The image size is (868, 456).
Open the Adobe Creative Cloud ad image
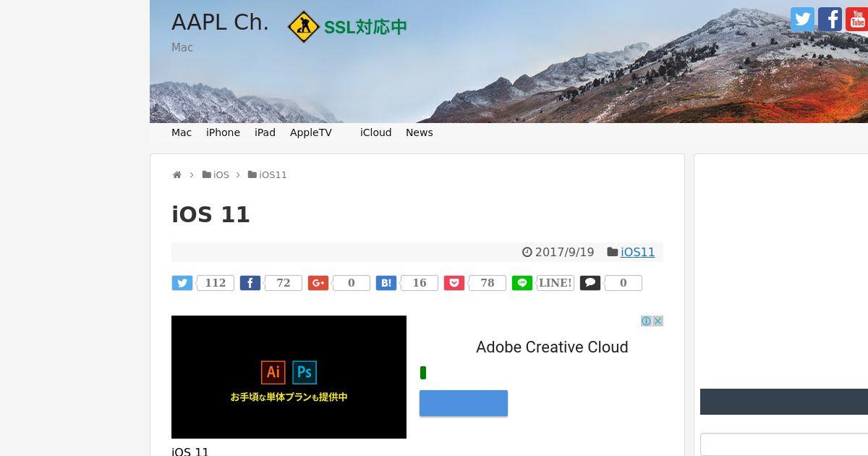click(289, 377)
